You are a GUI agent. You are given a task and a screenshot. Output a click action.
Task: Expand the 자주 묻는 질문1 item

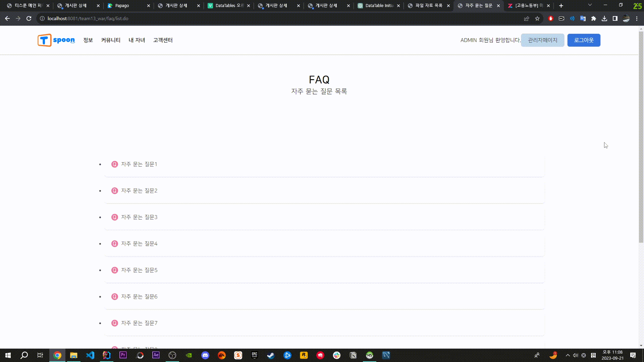tap(139, 164)
